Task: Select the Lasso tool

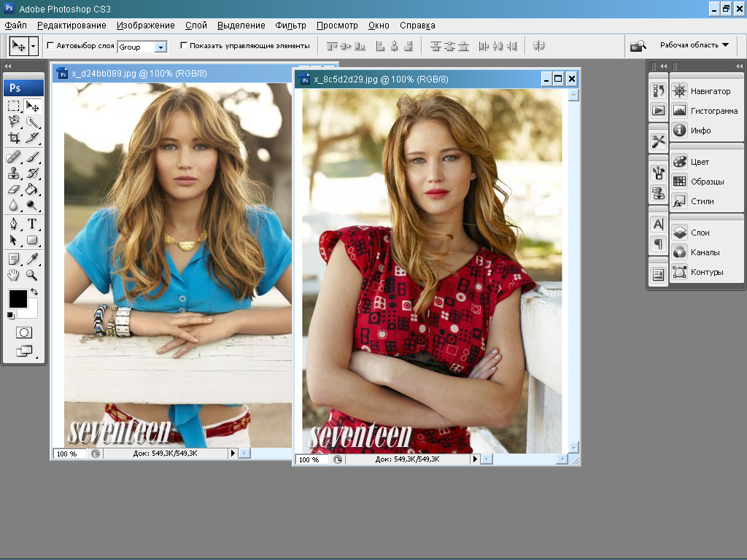Action: (14, 122)
